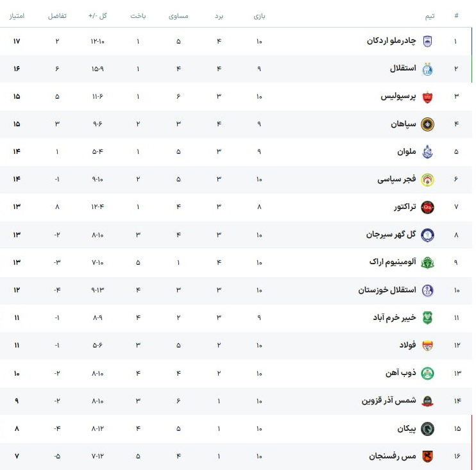The height and width of the screenshot is (470, 476).
Task: Click the Aluminium Arak green crest
Action: pyautogui.click(x=427, y=262)
